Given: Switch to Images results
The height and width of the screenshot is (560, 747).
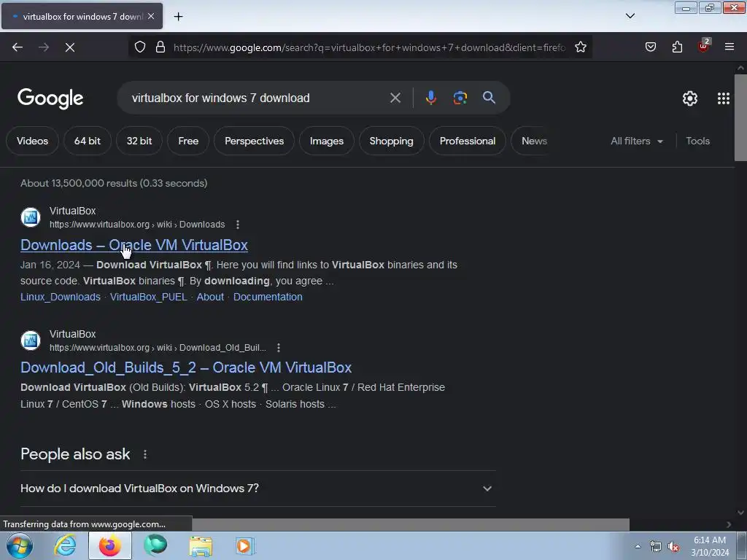Looking at the screenshot, I should click(327, 141).
